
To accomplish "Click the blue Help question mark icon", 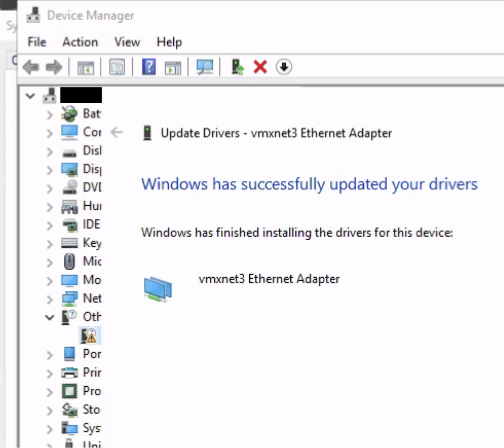I will coord(149,67).
